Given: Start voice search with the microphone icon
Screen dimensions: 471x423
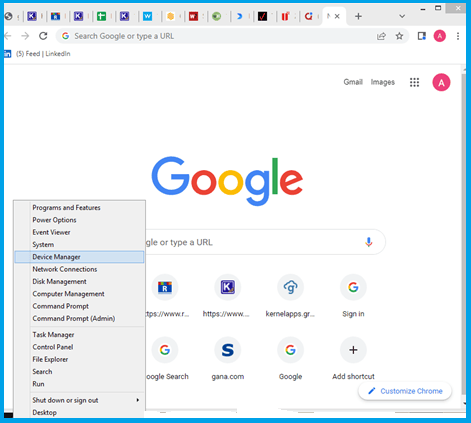Looking at the screenshot, I should [368, 242].
